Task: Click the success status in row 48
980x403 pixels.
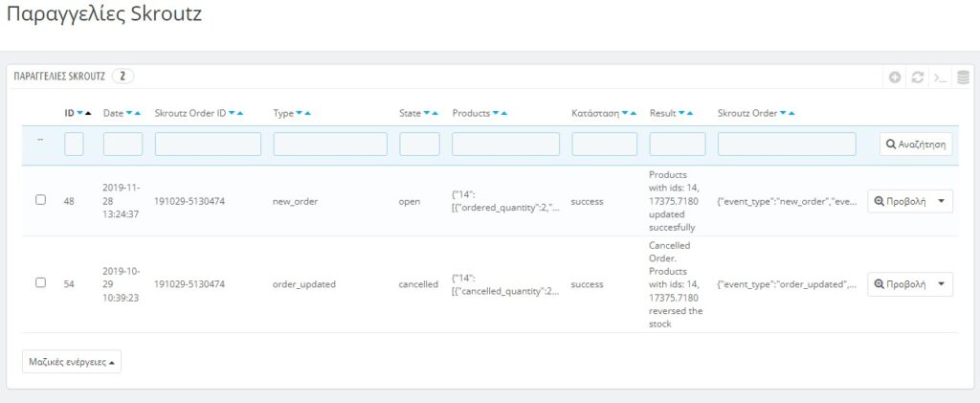Action: click(587, 202)
